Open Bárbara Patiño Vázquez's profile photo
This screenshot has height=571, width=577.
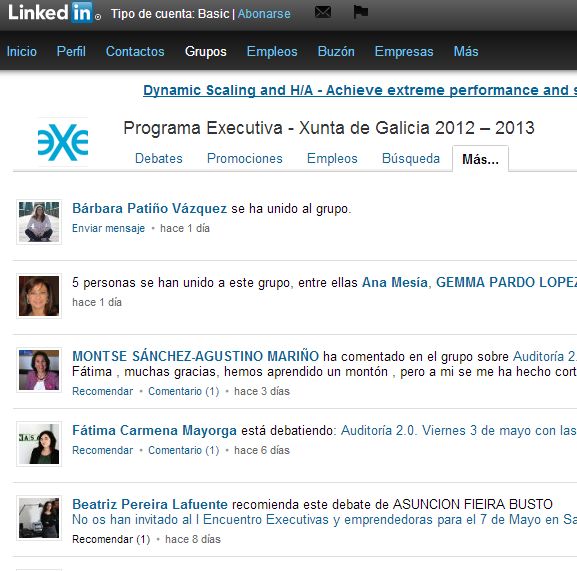tap(39, 222)
